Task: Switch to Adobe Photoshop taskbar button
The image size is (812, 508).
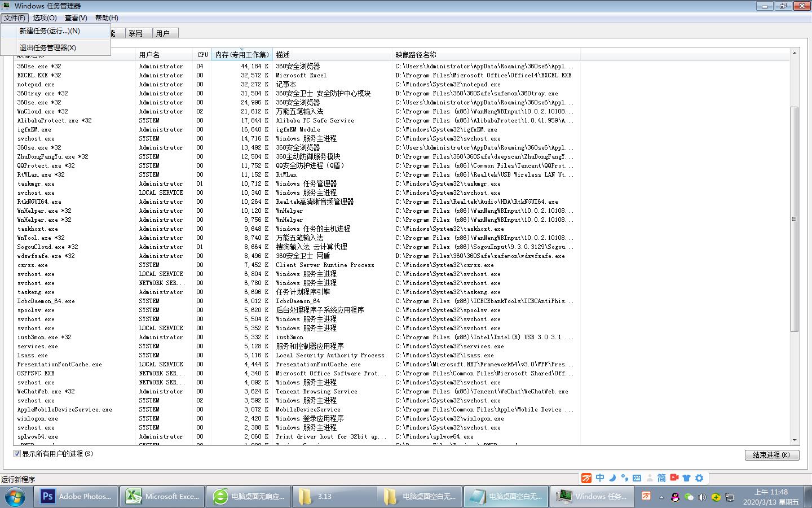Action: [x=76, y=497]
